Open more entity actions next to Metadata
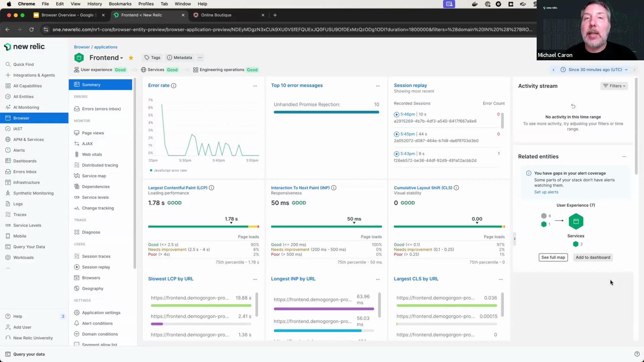644x362 pixels. click(x=200, y=58)
